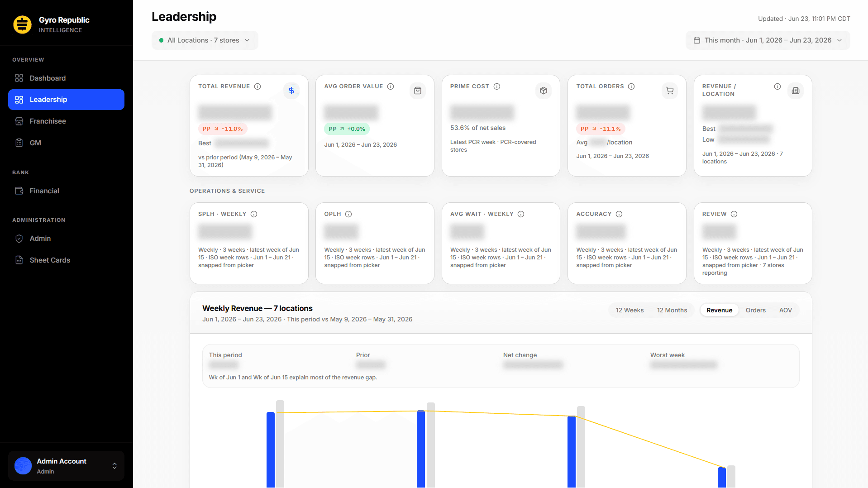This screenshot has width=868, height=488.
Task: Click the Leadership sidebar icon
Action: [x=19, y=100]
